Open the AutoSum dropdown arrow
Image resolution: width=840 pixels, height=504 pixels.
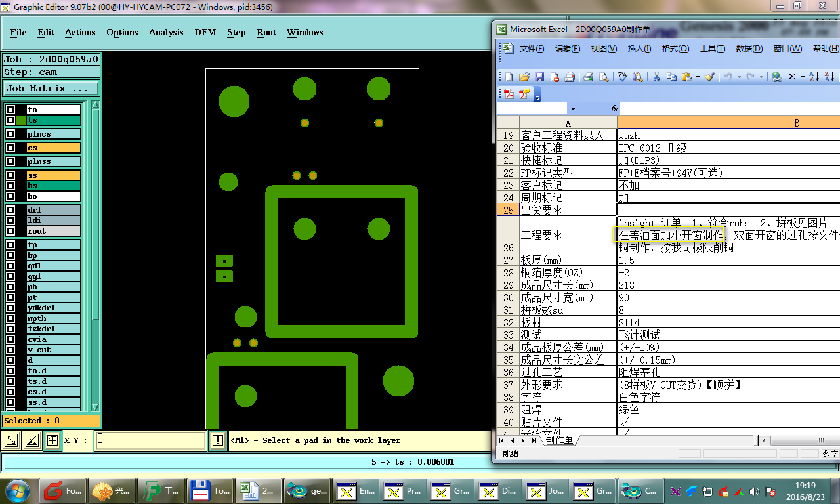tap(802, 77)
